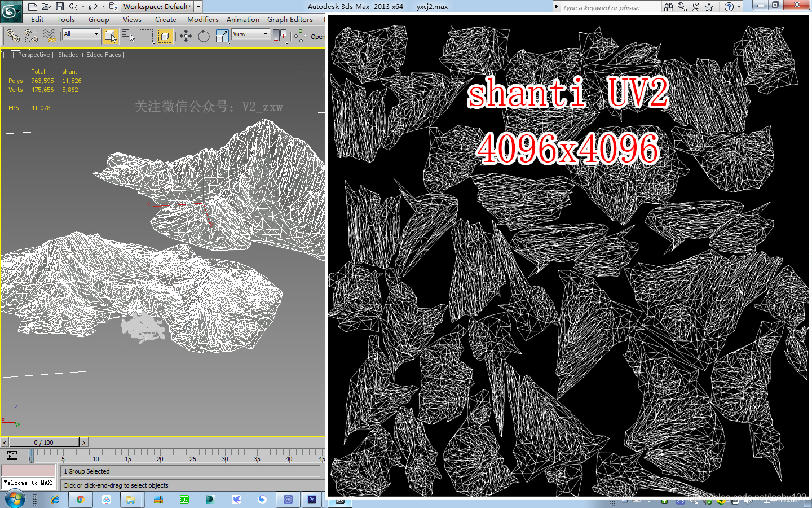Click Use Pivot Point Center icon
Image resolution: width=812 pixels, height=508 pixels.
tap(279, 36)
